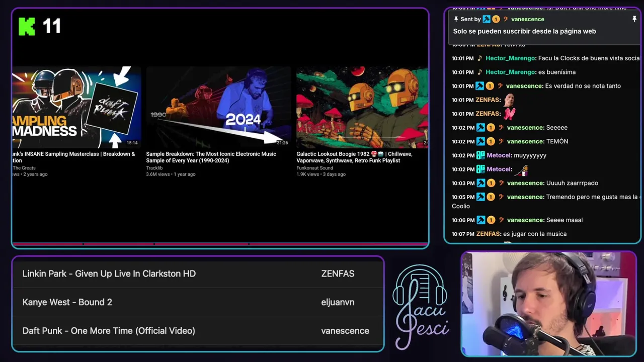Click moderator badge on 'Uuuuh zaarrrpado' message
Screen dimensions: 644x362
[x=480, y=183]
